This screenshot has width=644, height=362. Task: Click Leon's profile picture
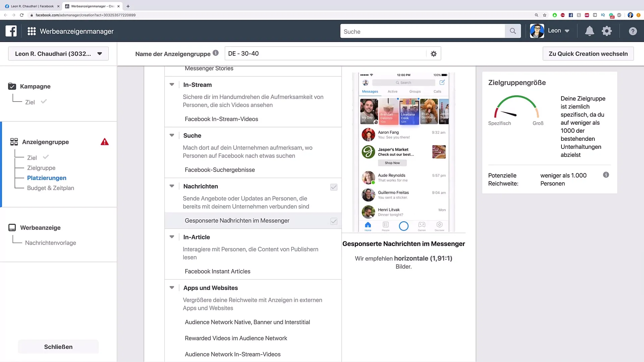click(x=537, y=31)
